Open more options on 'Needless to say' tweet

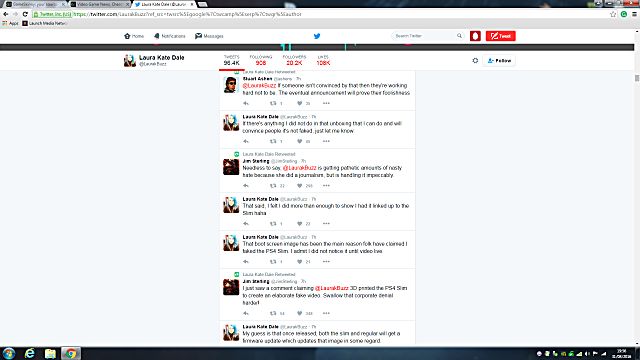(x=326, y=186)
